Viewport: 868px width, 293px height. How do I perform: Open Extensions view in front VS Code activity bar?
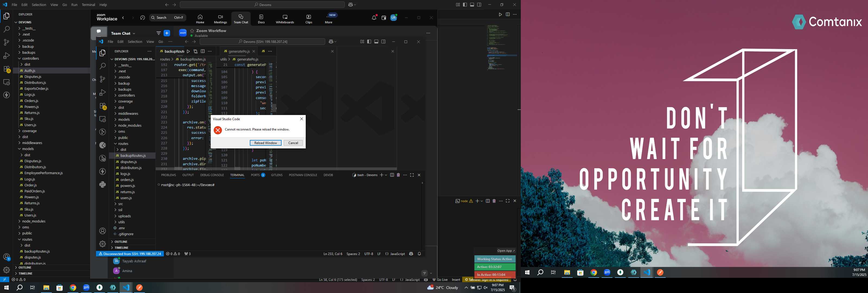point(103,106)
